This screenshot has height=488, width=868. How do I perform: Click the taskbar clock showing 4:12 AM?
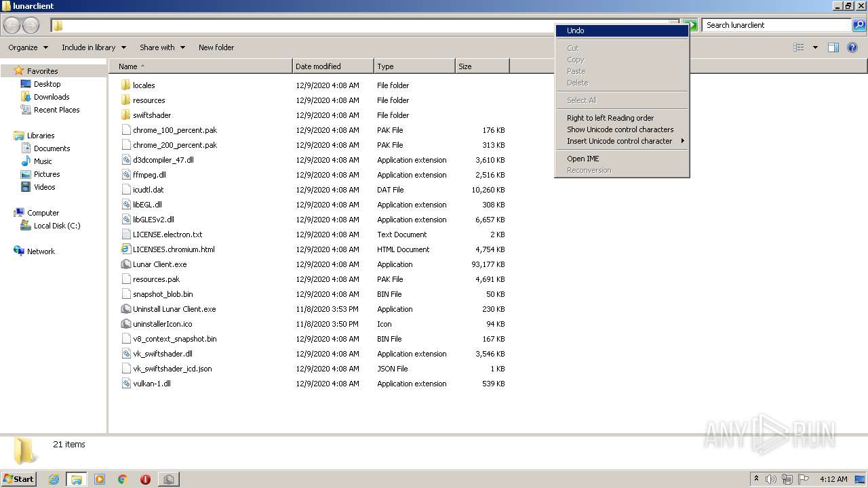click(833, 479)
